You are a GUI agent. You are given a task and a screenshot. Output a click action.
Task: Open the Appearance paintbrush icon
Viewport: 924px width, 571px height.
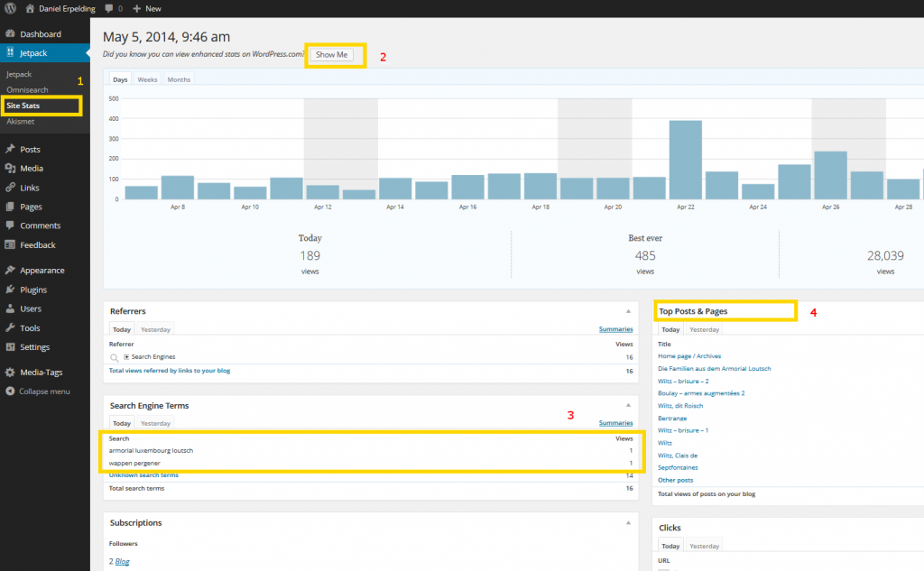[x=10, y=271]
